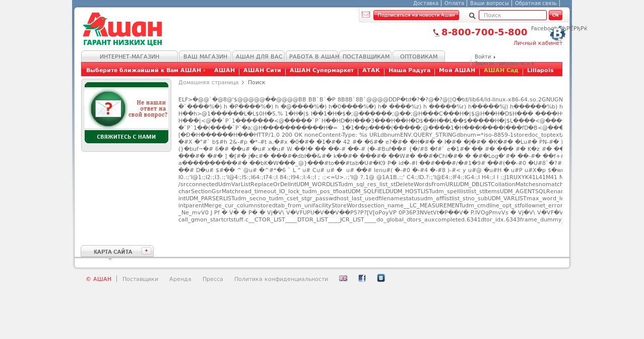Focus the Поиск search field
Image resolution: width=644 pixels, height=339 pixels.
[x=512, y=15]
